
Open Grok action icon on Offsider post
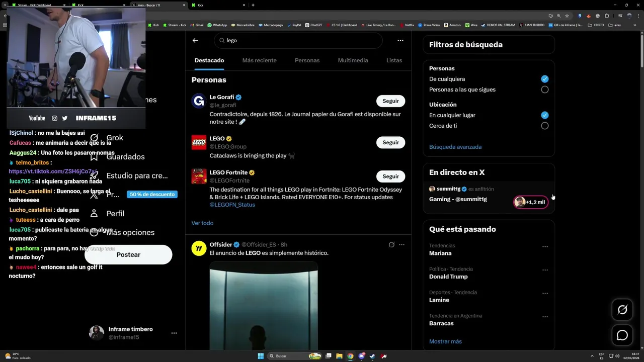391,245
